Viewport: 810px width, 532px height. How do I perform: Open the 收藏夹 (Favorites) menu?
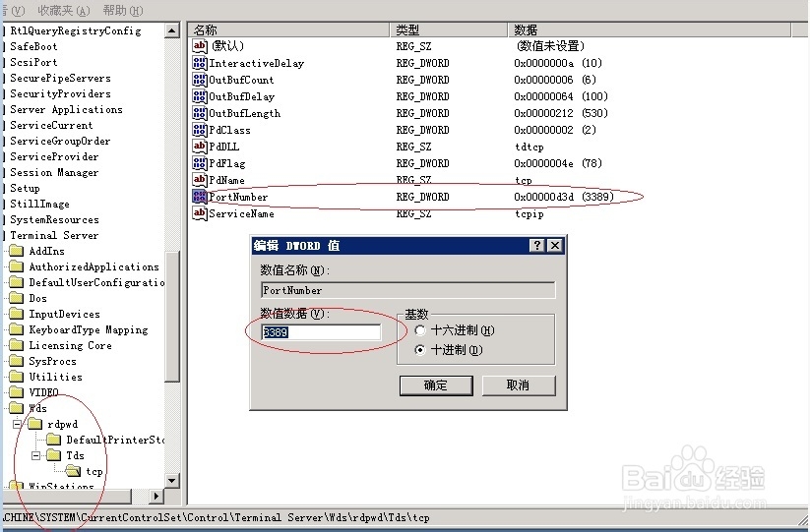[63, 10]
